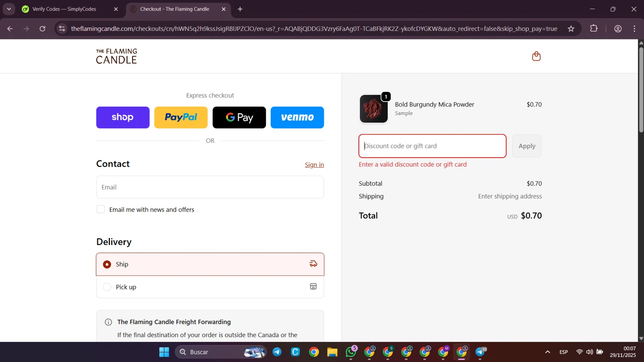Image resolution: width=644 pixels, height=362 pixels.
Task: Focus the Email input field
Action: click(210, 187)
